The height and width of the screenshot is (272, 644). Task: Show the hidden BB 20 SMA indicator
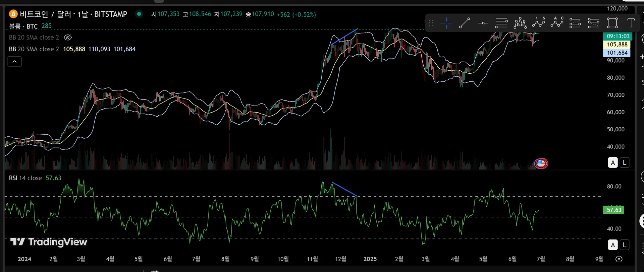point(68,38)
